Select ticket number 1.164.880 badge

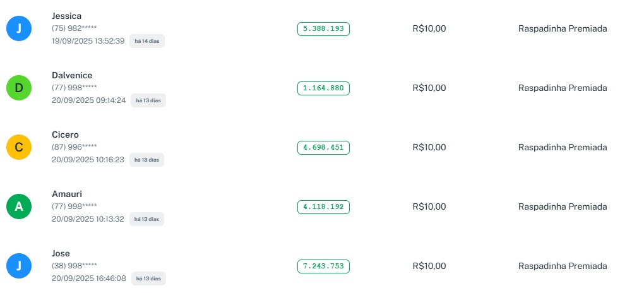point(323,88)
